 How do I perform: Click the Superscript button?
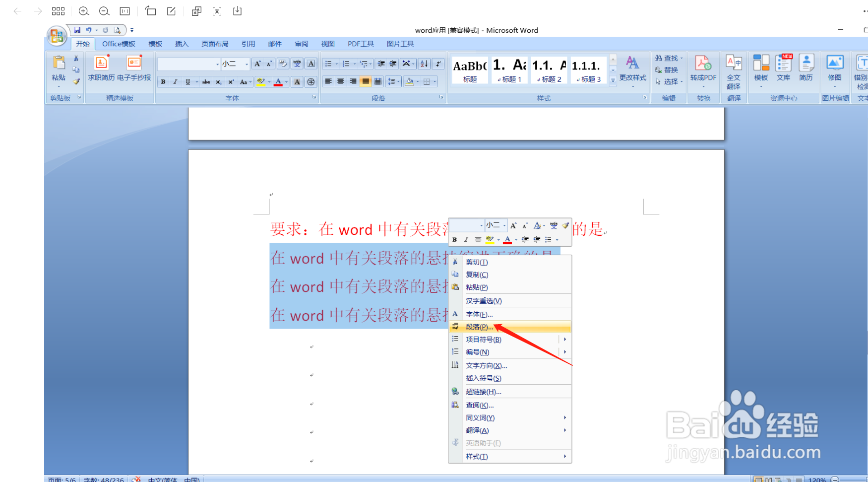click(231, 82)
